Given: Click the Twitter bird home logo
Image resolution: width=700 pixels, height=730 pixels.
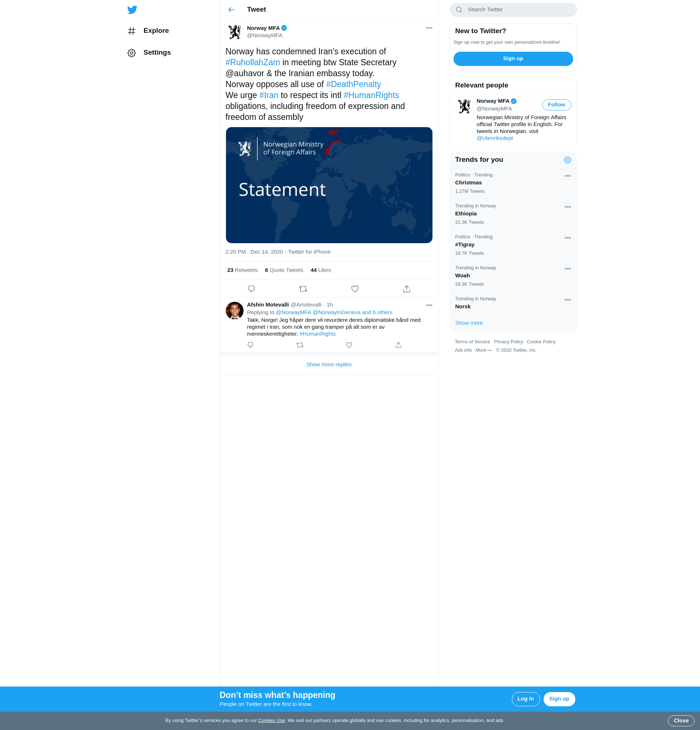Looking at the screenshot, I should tap(132, 10).
